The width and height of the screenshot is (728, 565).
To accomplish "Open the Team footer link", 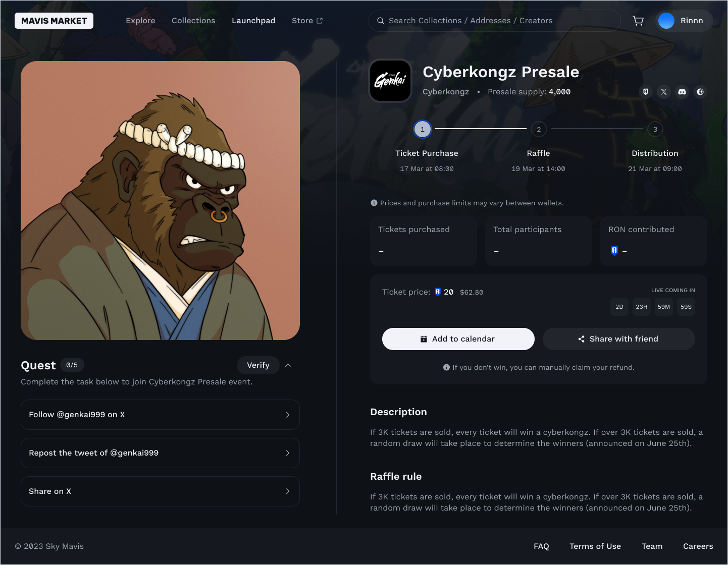I will click(x=652, y=546).
